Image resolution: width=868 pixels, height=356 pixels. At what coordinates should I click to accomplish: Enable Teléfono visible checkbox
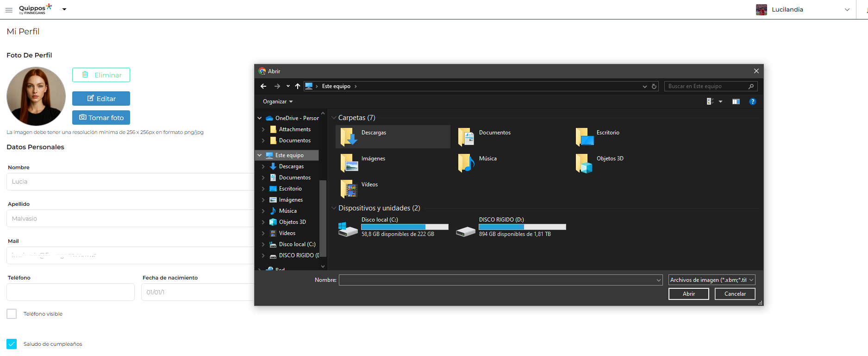pyautogui.click(x=12, y=314)
